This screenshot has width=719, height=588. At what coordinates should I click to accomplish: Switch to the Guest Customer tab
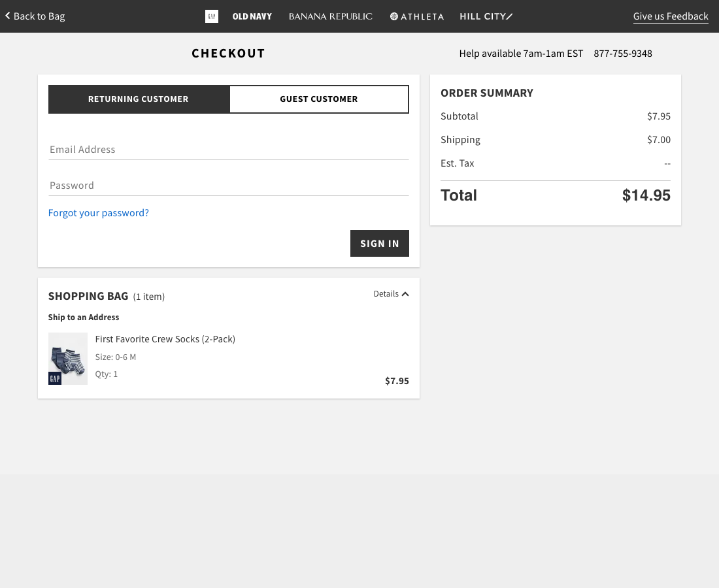click(x=319, y=99)
